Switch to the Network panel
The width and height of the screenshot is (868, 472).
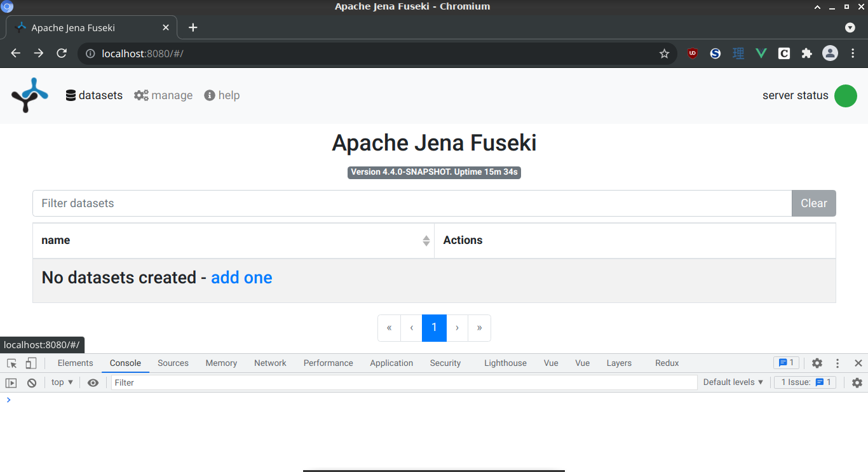270,363
